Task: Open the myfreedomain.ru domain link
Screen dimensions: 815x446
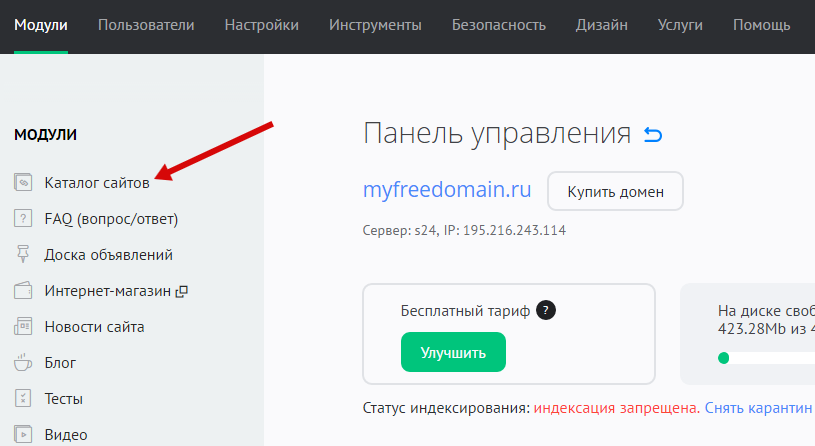Action: pos(447,190)
